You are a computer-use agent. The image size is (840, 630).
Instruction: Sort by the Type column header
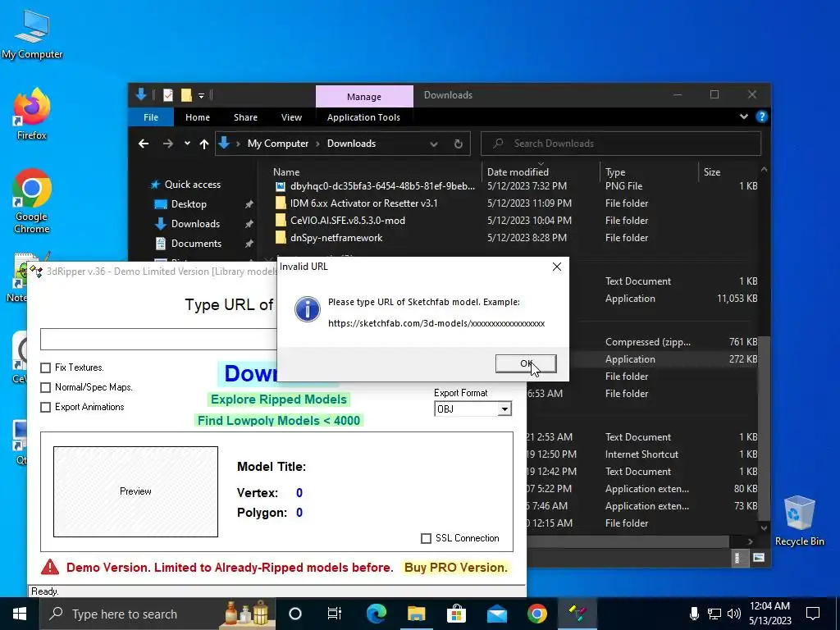(x=615, y=172)
